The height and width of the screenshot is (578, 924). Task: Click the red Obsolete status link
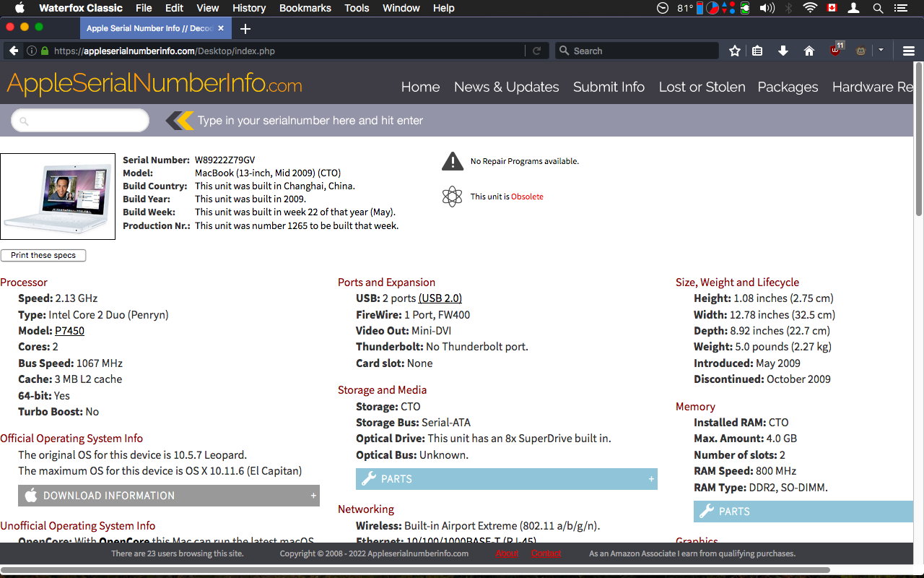pyautogui.click(x=527, y=197)
